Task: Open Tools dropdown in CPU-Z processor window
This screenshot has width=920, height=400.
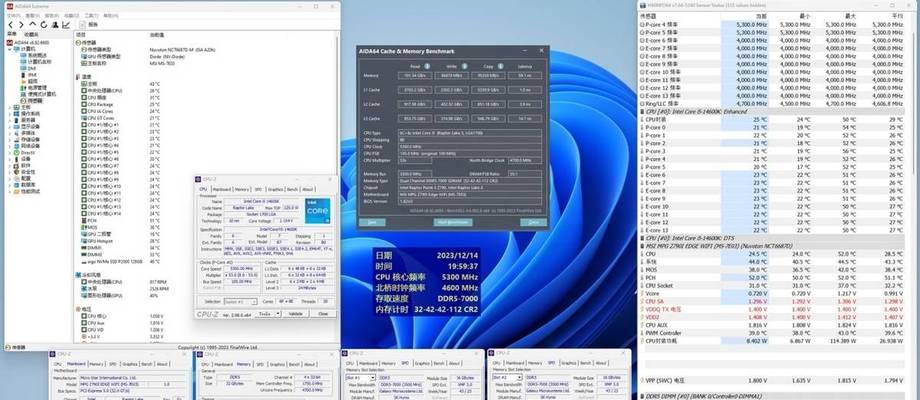Action: pos(268,314)
